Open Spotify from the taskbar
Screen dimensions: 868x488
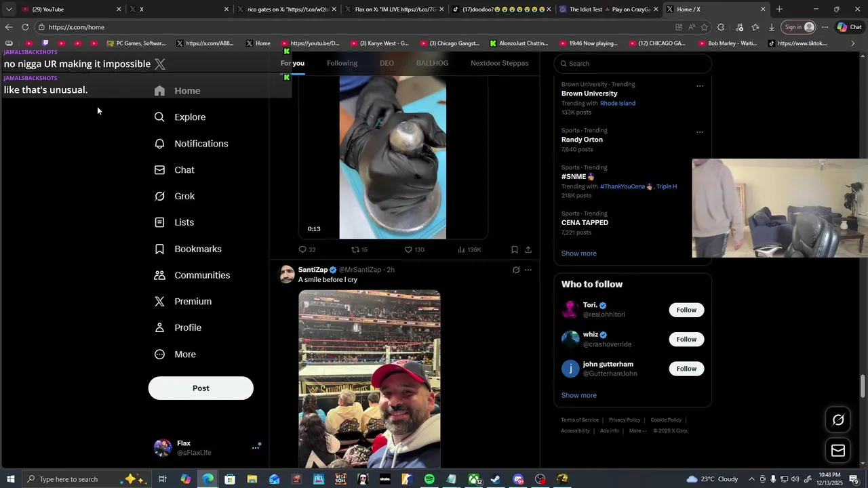click(x=429, y=479)
